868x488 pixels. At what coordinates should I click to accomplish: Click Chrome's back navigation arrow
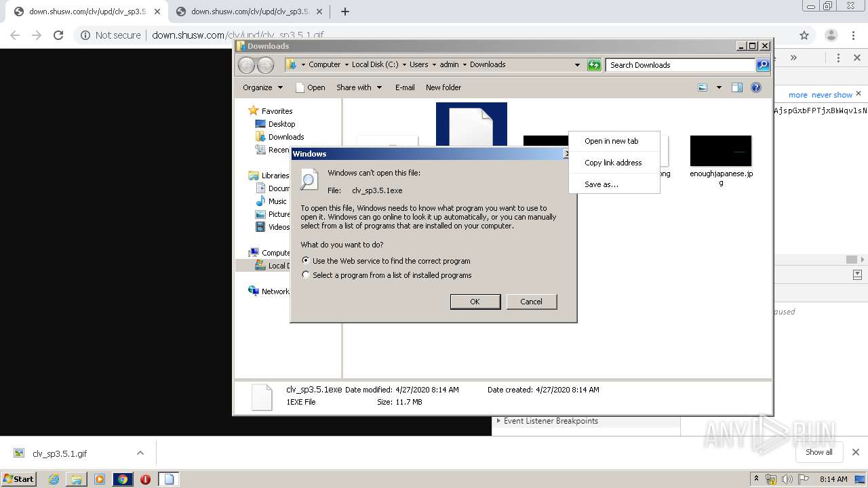[x=15, y=35]
